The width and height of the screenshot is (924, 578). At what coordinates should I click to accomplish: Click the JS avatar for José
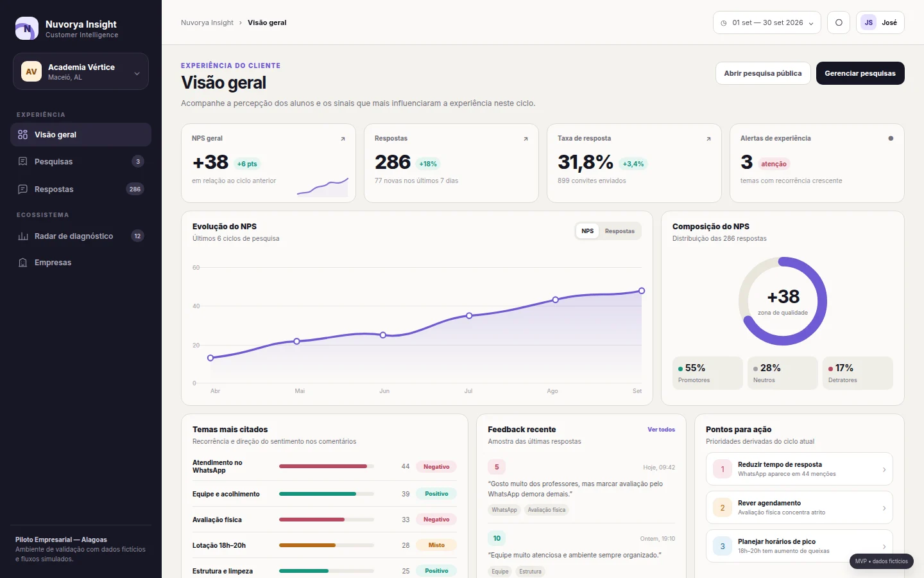(868, 22)
